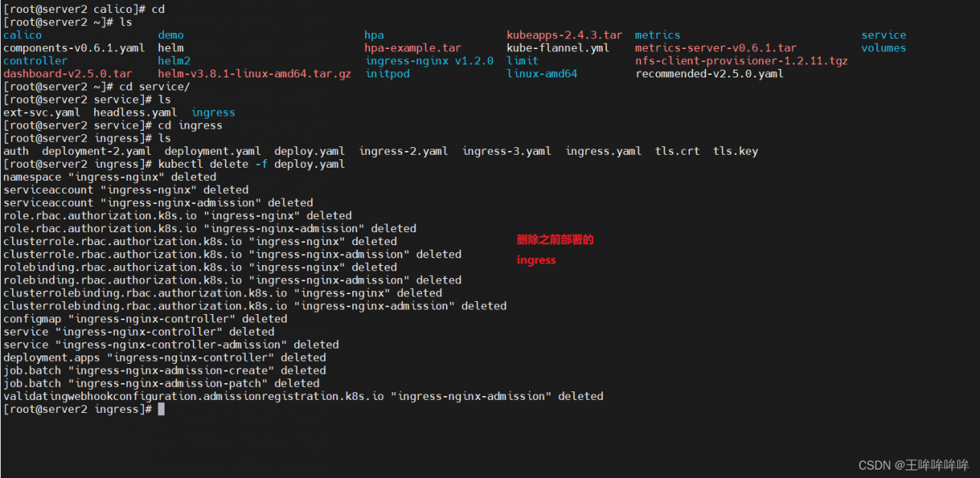
Task: Click the terminal cursor block at the last prompt
Action: tap(162, 410)
